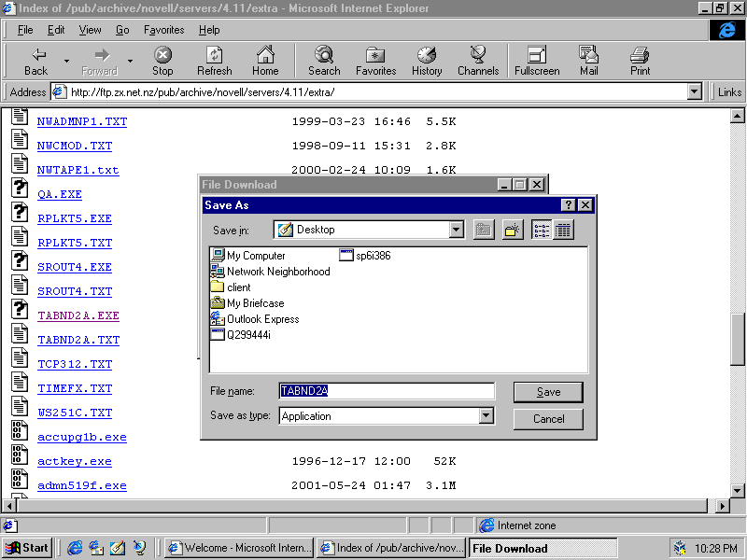
Task: Click the Save As help question-mark button
Action: (568, 205)
